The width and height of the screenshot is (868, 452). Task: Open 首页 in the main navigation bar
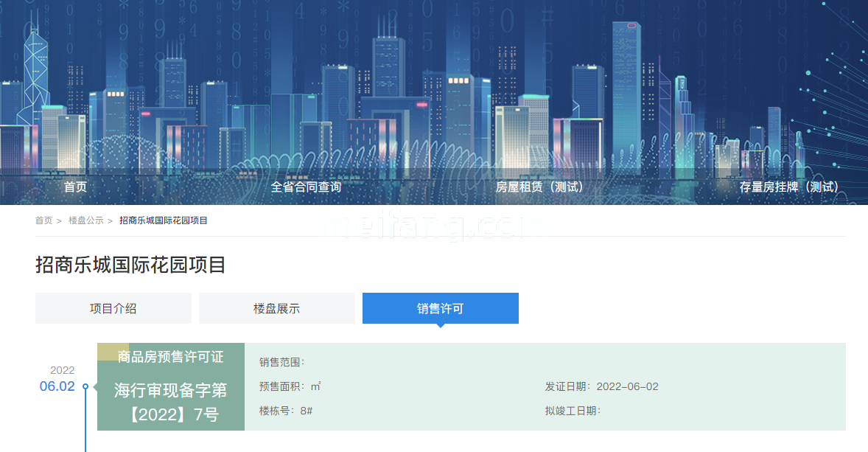click(x=75, y=187)
